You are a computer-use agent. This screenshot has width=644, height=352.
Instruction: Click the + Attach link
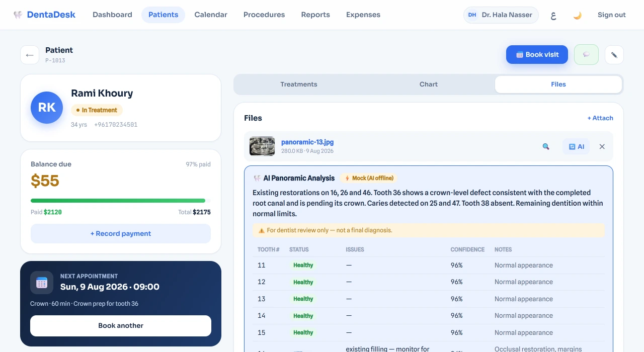pyautogui.click(x=600, y=118)
